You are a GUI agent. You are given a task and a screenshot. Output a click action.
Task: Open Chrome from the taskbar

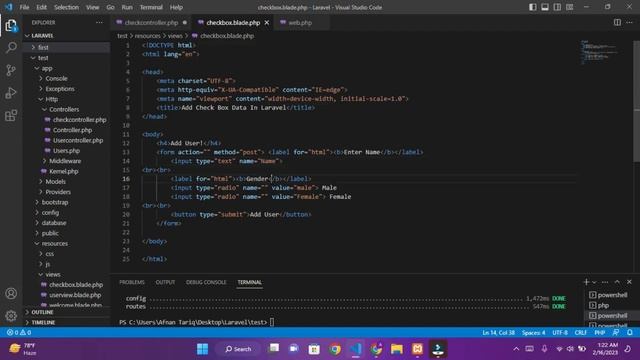(x=335, y=349)
